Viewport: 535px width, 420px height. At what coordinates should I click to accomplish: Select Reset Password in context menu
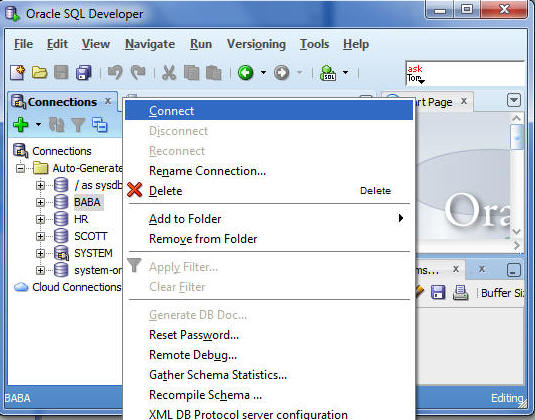194,335
